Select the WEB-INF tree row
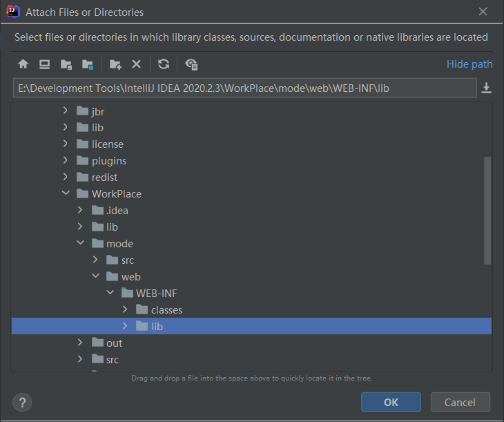The width and height of the screenshot is (504, 422). point(251,293)
